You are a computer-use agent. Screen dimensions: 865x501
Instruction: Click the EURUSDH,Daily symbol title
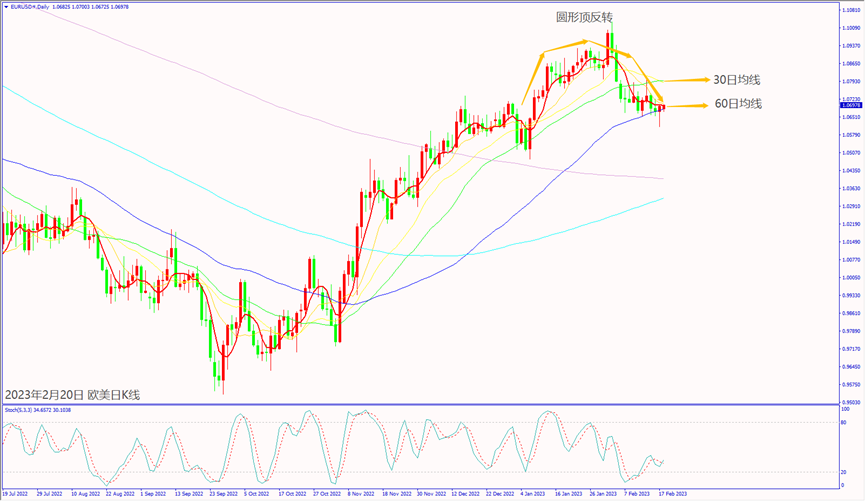36,6
